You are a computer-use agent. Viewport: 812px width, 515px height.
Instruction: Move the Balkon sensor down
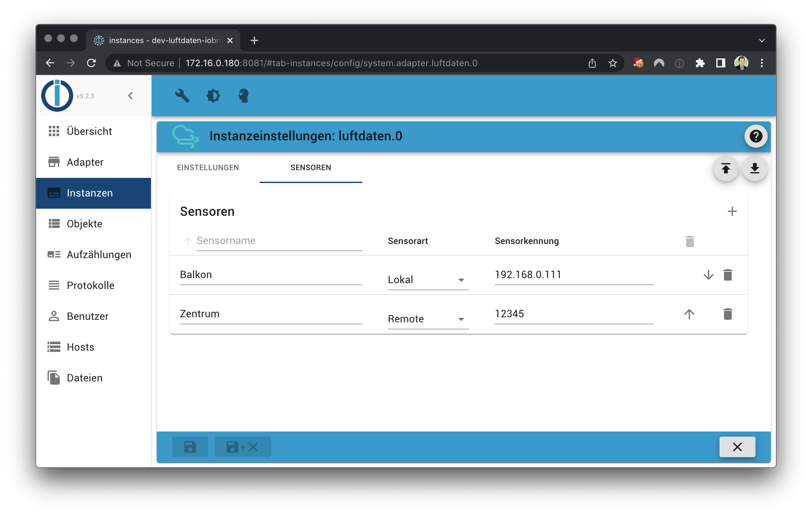click(708, 275)
